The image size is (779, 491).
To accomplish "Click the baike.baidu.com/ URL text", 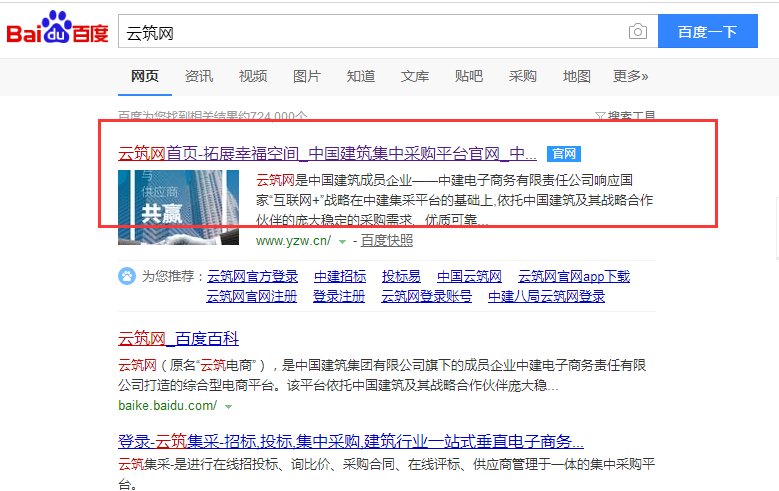I will coord(167,406).
